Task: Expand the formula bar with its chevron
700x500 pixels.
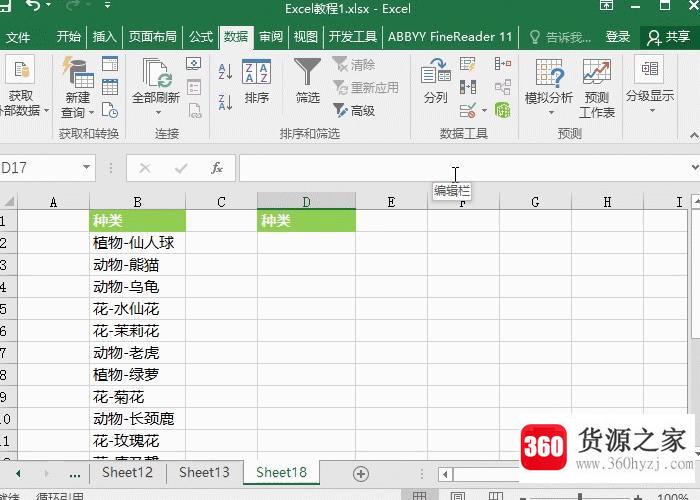Action: 695,167
